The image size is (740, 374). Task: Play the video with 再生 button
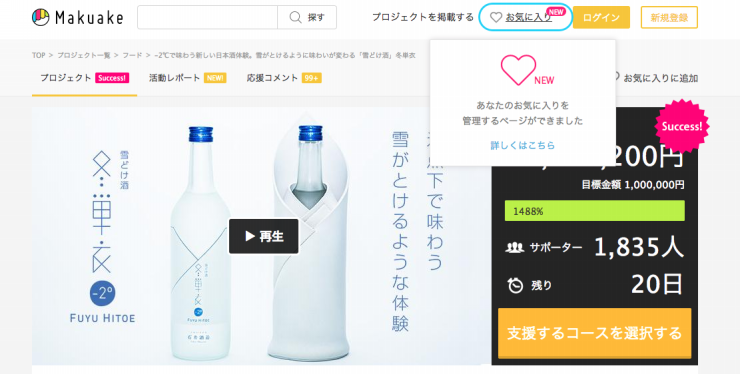pos(264,236)
